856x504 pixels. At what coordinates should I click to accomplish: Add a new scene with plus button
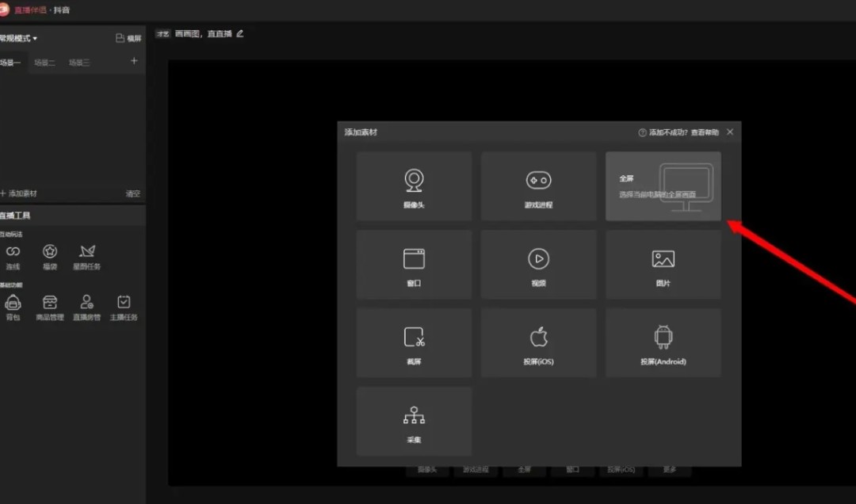134,61
